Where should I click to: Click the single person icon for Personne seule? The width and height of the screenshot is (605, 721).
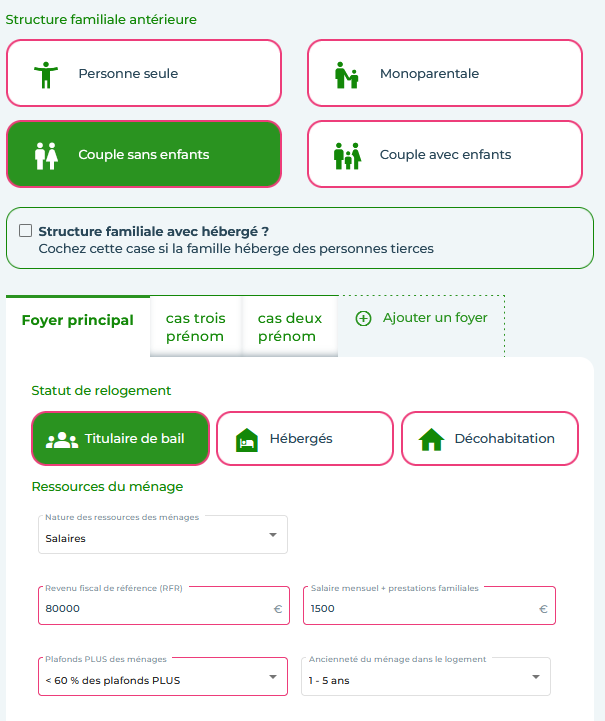pyautogui.click(x=46, y=74)
